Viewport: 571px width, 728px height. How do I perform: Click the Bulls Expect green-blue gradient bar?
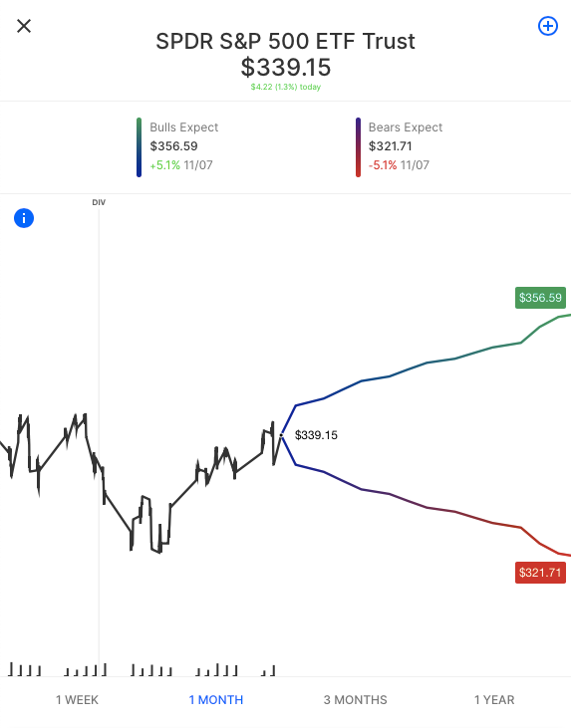pyautogui.click(x=139, y=147)
